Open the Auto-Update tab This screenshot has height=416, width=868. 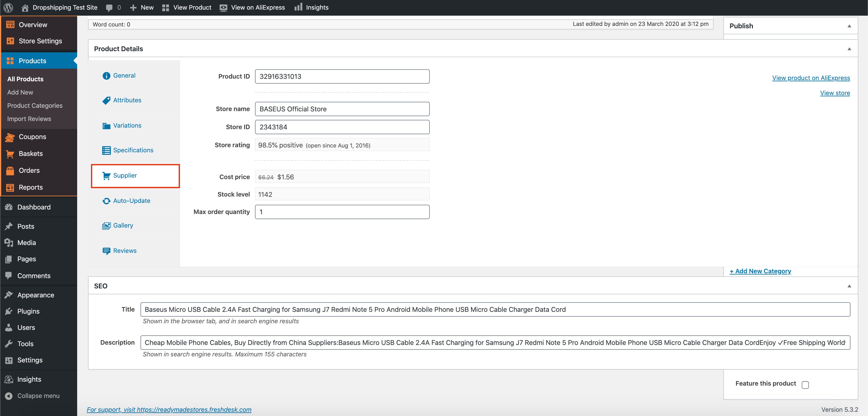click(x=131, y=201)
